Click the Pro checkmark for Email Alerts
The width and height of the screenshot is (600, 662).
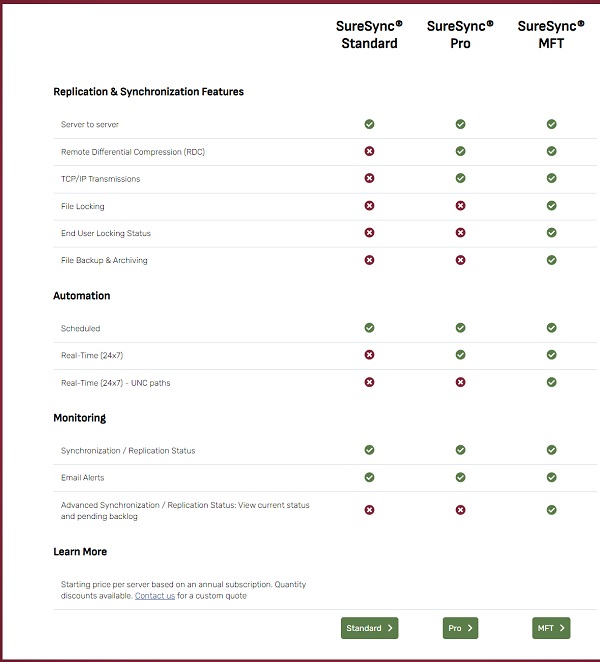coord(460,477)
